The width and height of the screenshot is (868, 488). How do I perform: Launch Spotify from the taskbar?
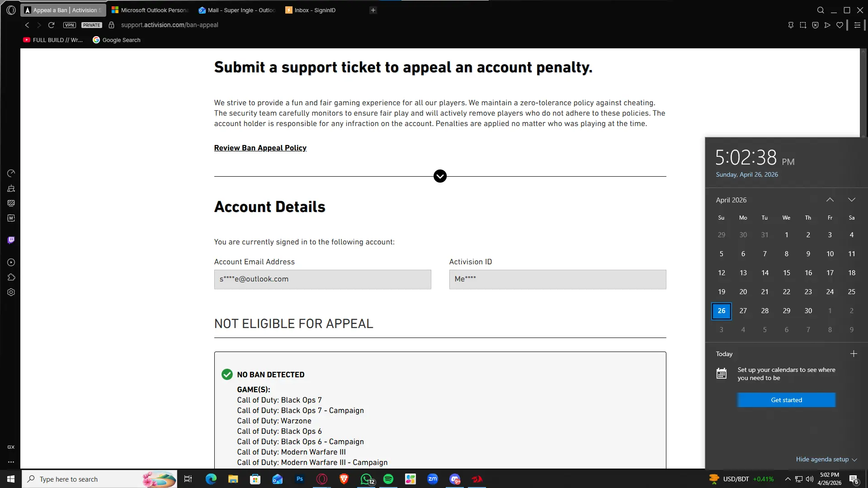click(x=388, y=479)
